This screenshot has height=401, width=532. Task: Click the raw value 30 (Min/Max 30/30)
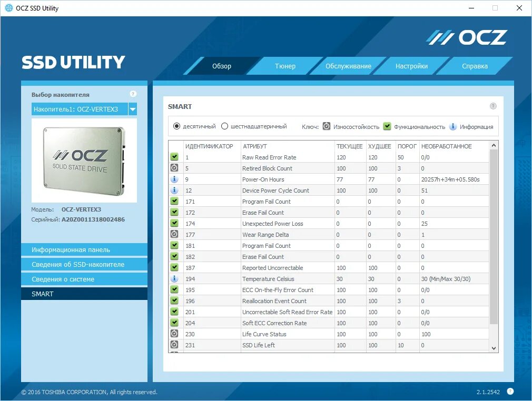[x=446, y=278]
